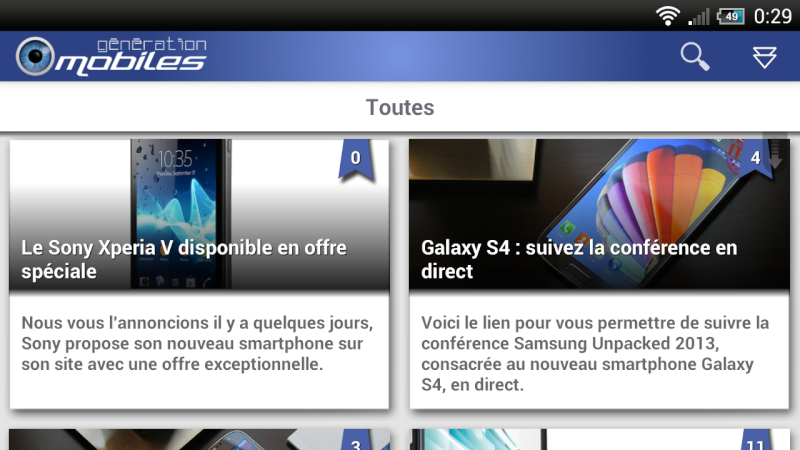Tap the Sony Xperia V phone thumbnail
Viewport: 800px width, 450px height.
pyautogui.click(x=181, y=213)
